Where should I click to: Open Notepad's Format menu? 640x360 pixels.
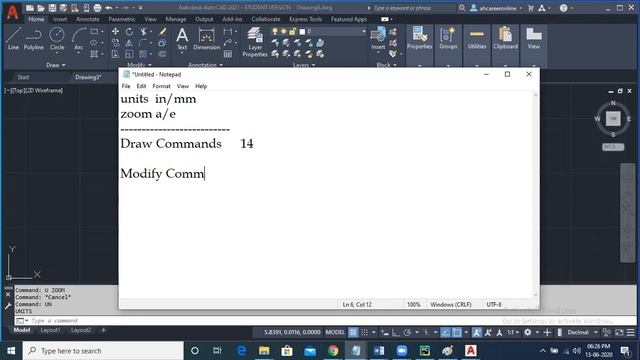click(161, 86)
